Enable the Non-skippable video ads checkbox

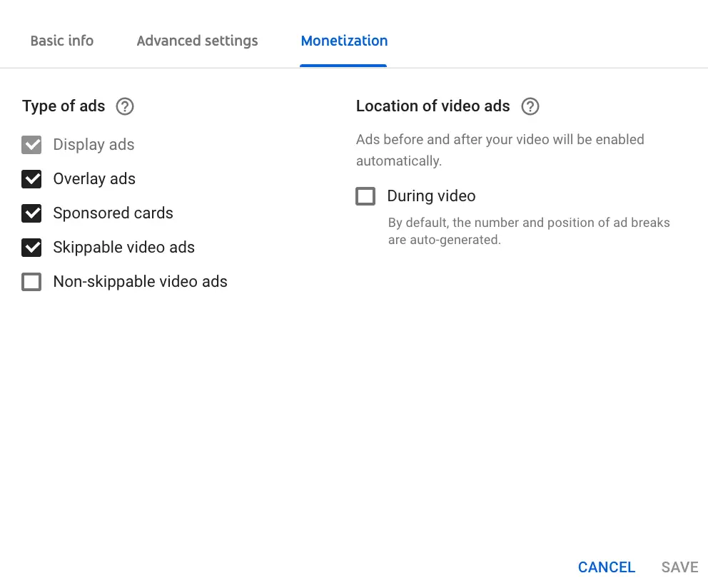click(31, 282)
